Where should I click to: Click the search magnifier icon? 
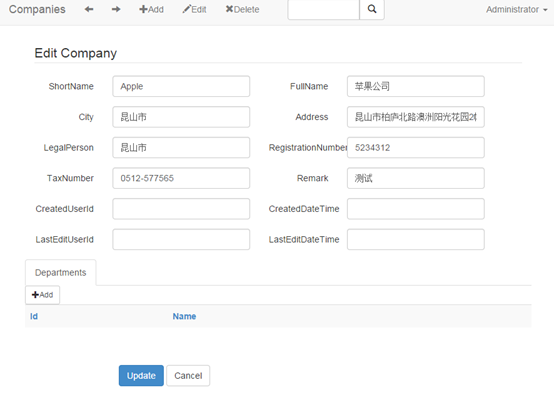pyautogui.click(x=372, y=9)
